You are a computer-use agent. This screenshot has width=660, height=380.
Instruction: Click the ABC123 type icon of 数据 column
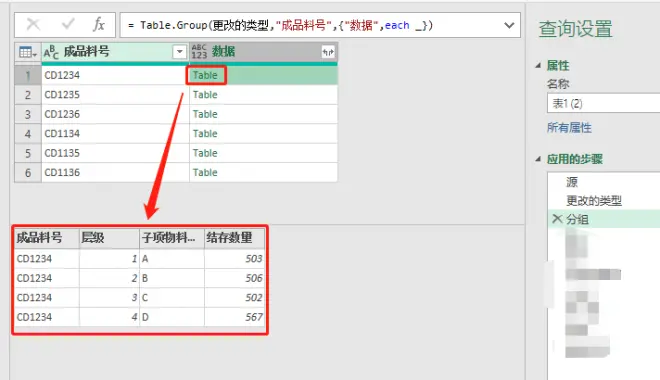click(x=199, y=52)
